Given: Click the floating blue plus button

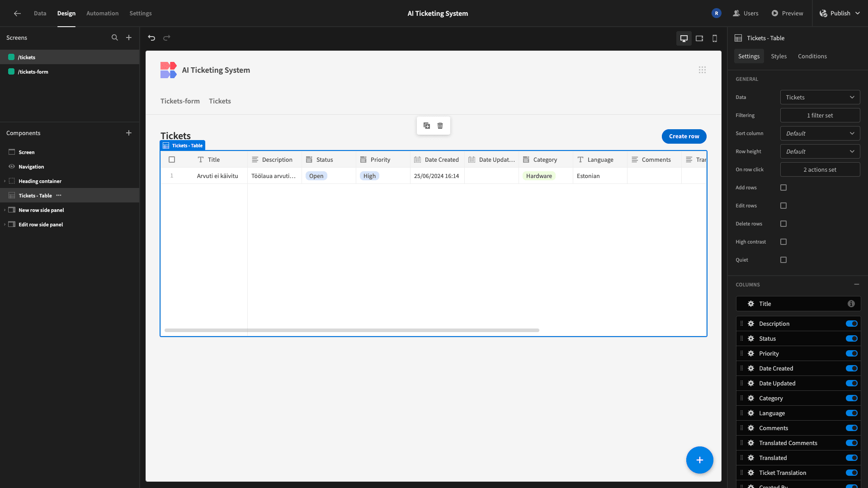Looking at the screenshot, I should click(700, 460).
